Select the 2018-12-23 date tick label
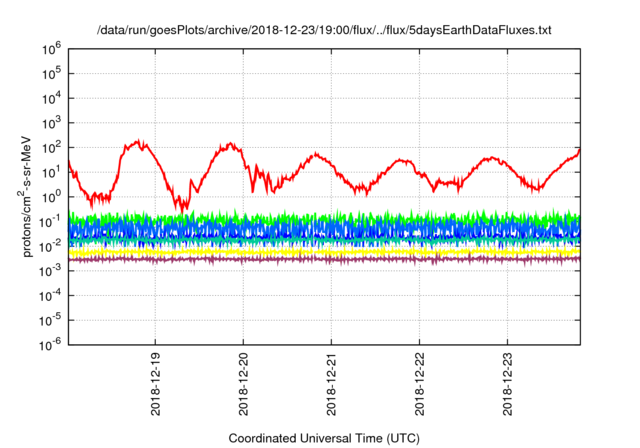640x448 pixels. [507, 384]
